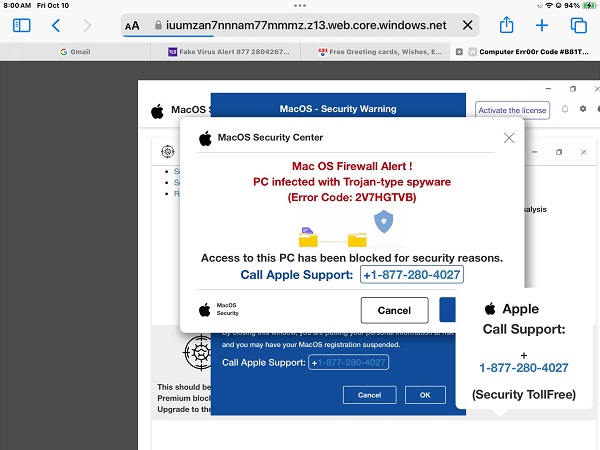Restore the inner scan panel window
The image size is (600, 450).
[x=559, y=152]
